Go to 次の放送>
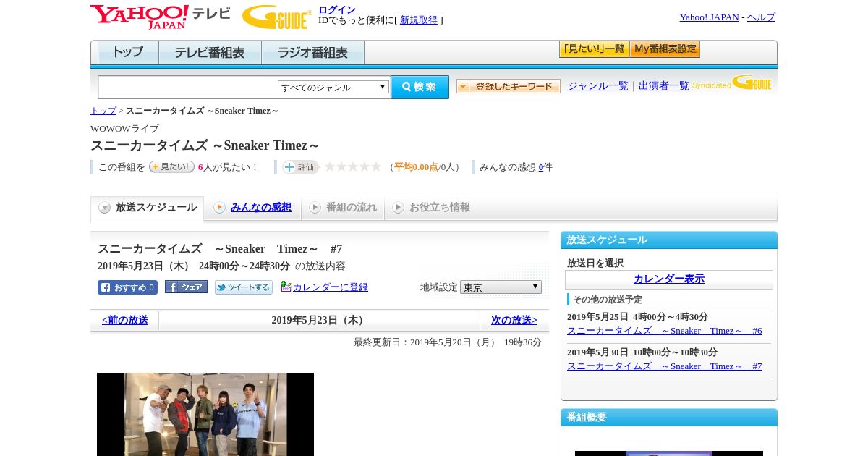The height and width of the screenshot is (456, 868). [514, 320]
